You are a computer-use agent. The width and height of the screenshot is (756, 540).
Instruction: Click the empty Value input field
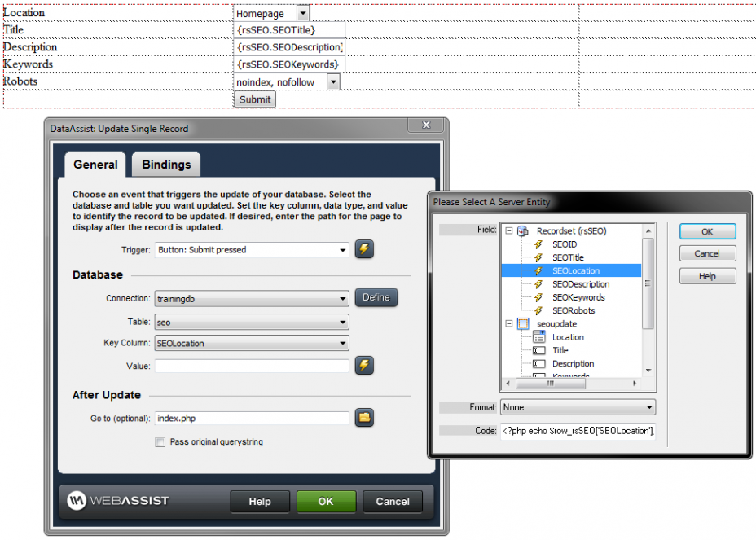(x=252, y=366)
